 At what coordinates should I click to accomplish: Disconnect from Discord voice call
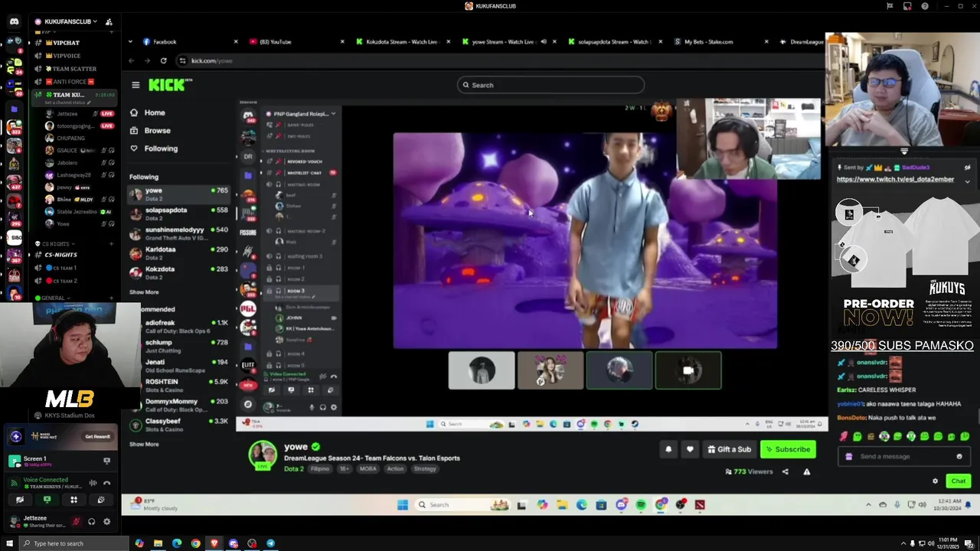point(106,482)
